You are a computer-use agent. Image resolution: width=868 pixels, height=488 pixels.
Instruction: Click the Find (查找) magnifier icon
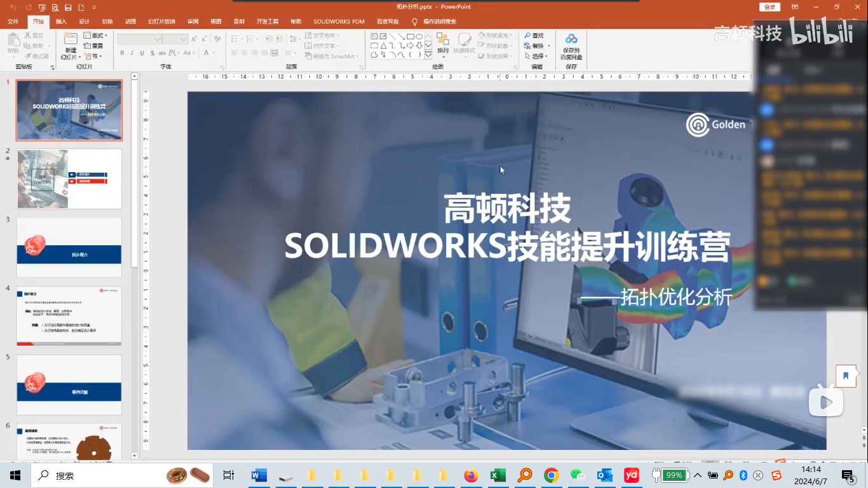click(527, 36)
